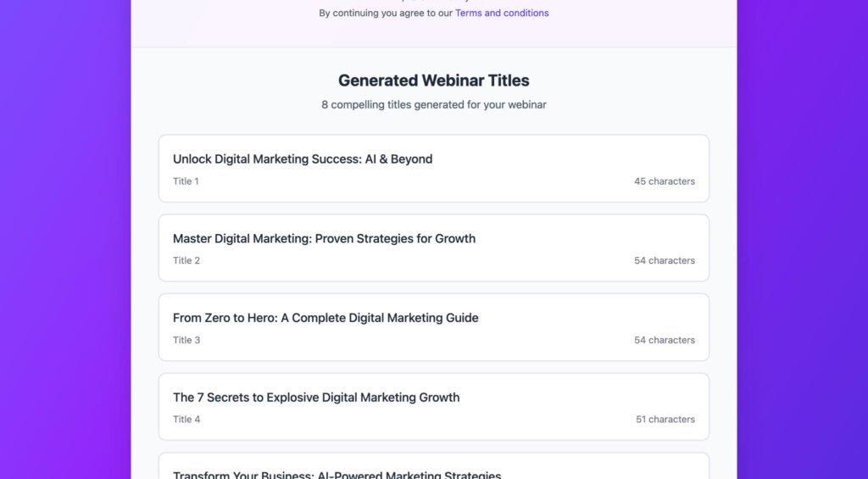The width and height of the screenshot is (868, 479).
Task: Click the '54 characters' count on Title 3 card
Action: click(x=664, y=340)
